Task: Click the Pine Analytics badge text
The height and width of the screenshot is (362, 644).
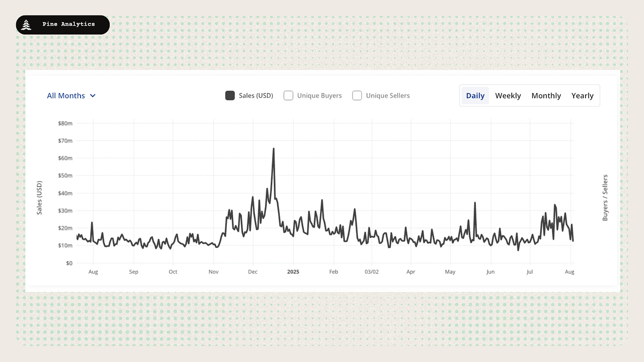Action: tap(69, 24)
